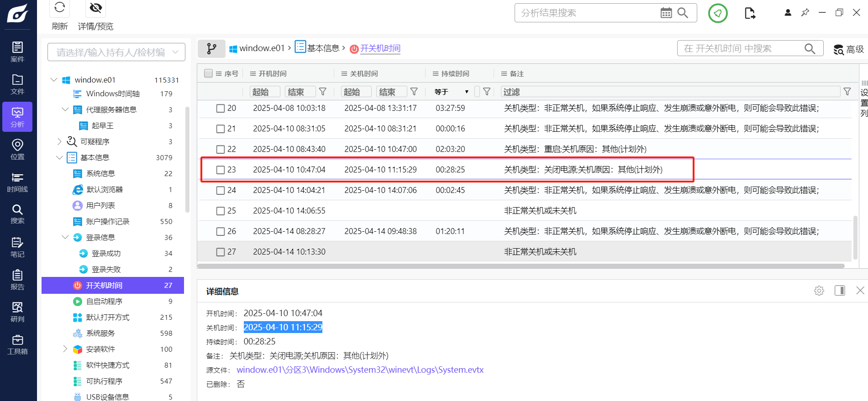Open the 分析 (Analysis) sidebar section

[17, 117]
